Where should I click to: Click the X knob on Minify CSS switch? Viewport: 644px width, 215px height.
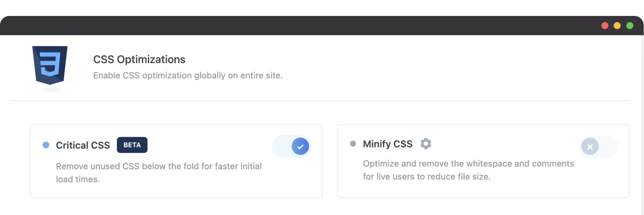[590, 146]
